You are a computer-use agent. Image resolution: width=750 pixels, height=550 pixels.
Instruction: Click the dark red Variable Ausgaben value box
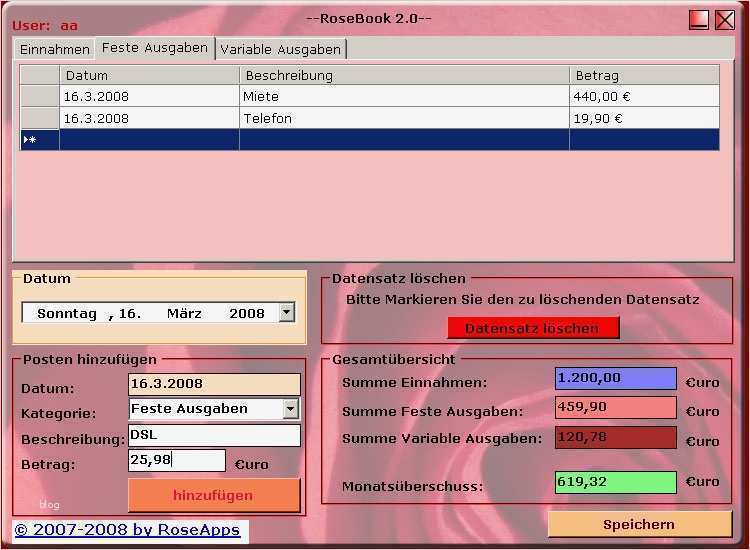[x=616, y=438]
